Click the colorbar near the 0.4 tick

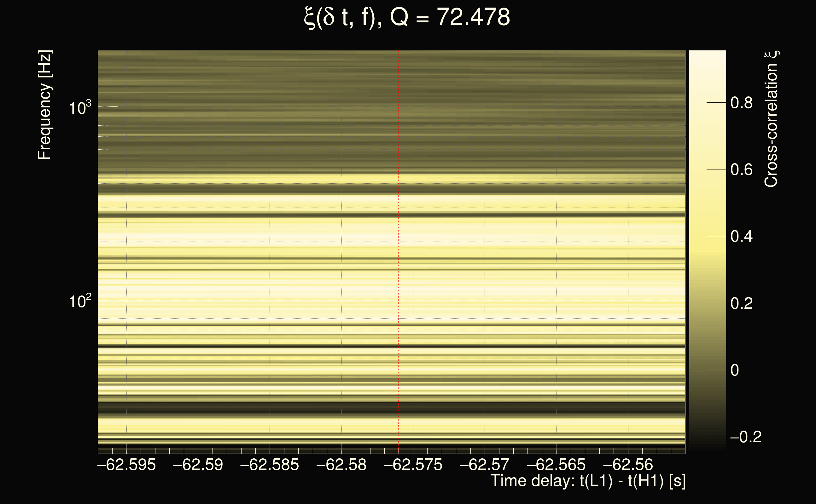707,236
